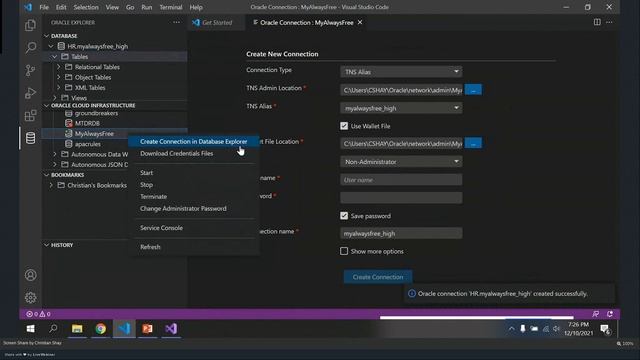Click the User name input field
This screenshot has height=360, width=640.
[401, 180]
